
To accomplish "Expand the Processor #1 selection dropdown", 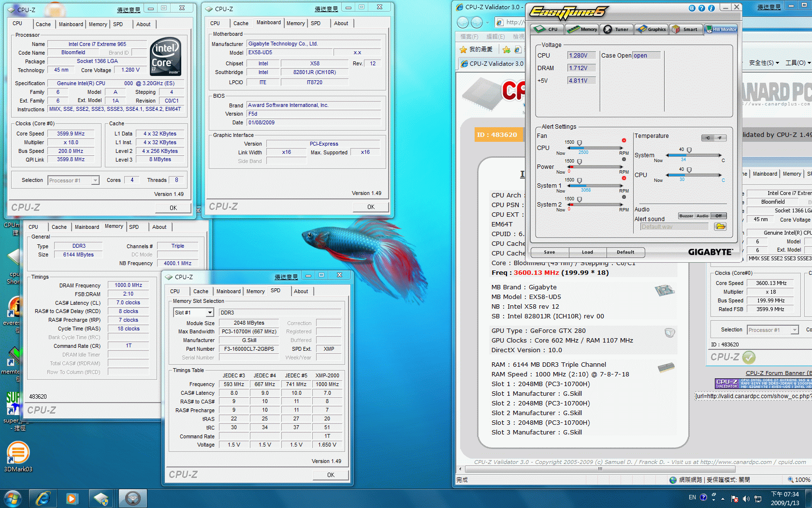I will [95, 180].
